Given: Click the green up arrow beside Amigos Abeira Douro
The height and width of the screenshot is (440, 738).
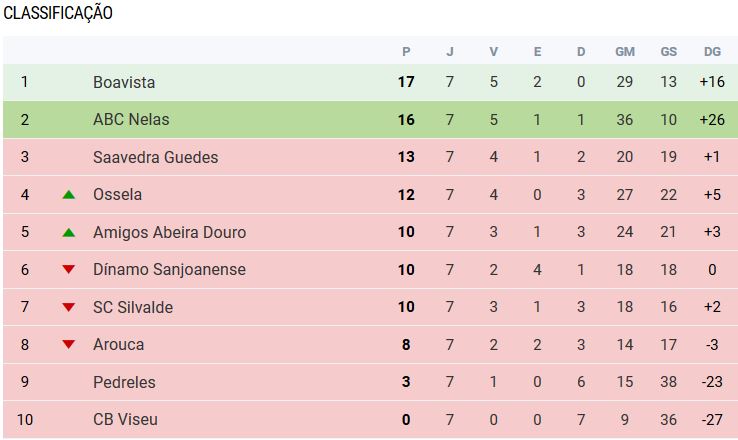Looking at the screenshot, I should tap(68, 232).
